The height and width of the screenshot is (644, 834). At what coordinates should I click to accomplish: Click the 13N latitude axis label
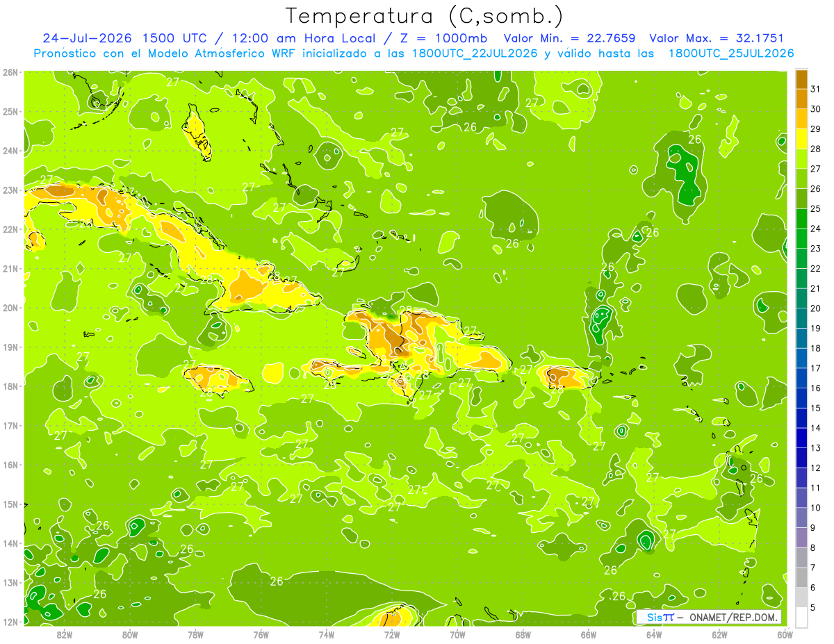[10, 582]
